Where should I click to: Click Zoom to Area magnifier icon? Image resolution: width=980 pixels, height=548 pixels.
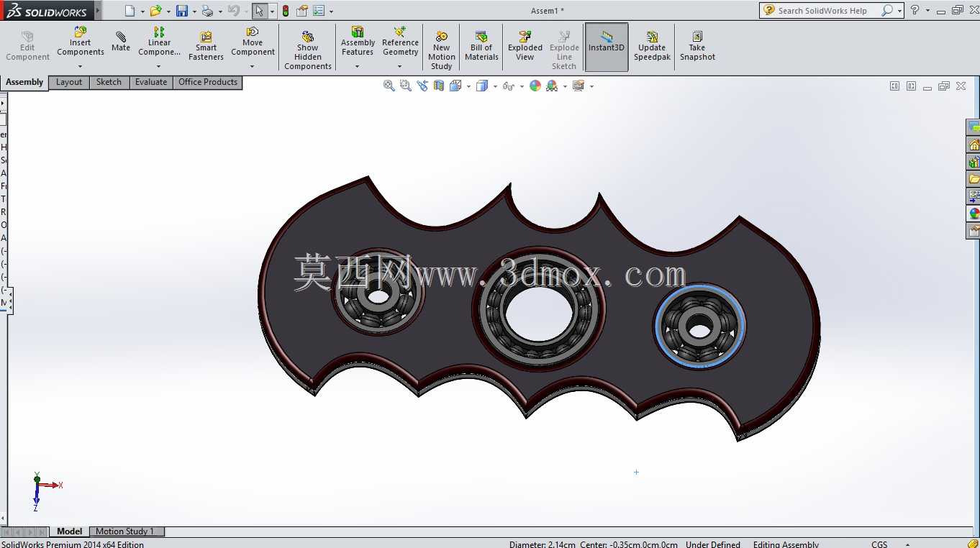coord(406,86)
